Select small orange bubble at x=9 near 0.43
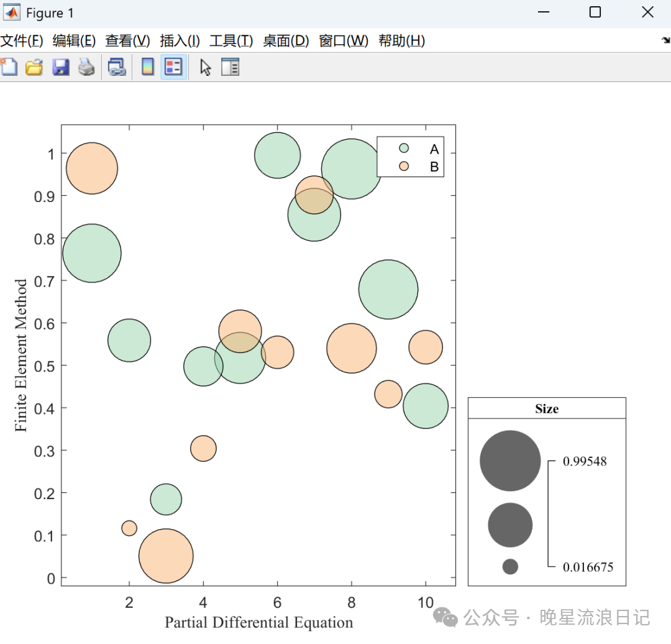This screenshot has height=644, width=671. coord(388,394)
